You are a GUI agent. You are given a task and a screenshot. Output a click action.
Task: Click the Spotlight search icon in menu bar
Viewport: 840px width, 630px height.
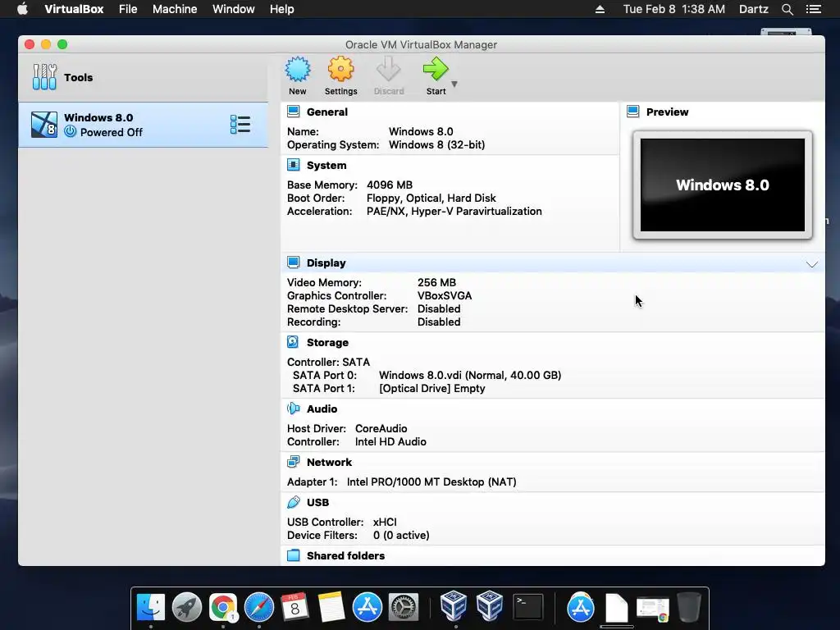(x=787, y=9)
